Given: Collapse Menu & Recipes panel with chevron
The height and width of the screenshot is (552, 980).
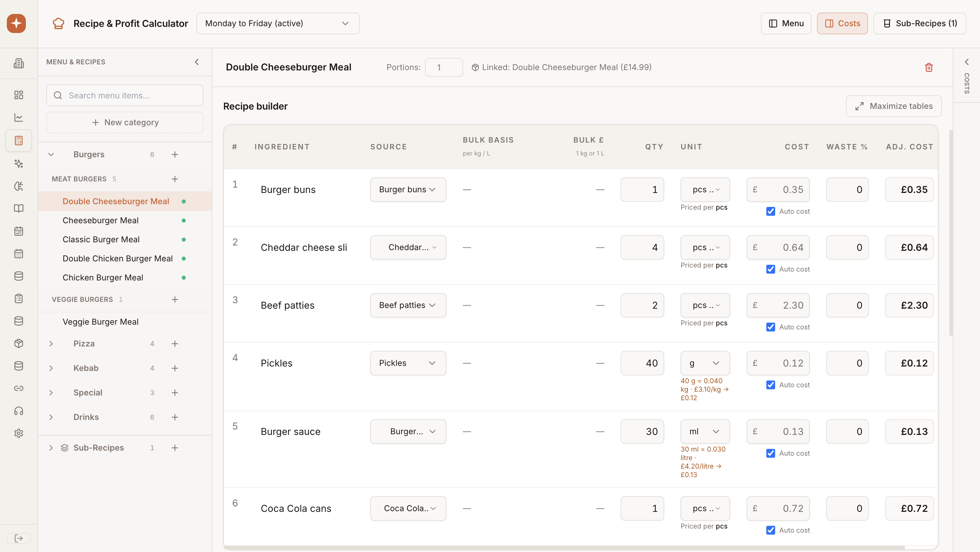Looking at the screenshot, I should pyautogui.click(x=197, y=62).
